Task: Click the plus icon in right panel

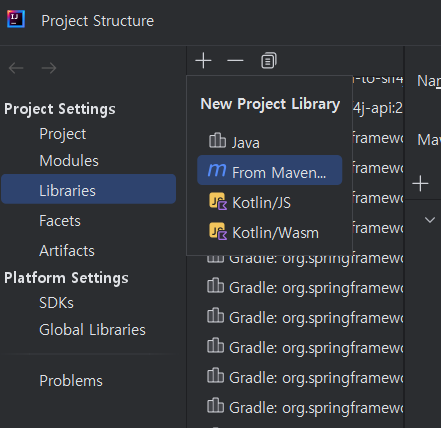Action: click(x=420, y=184)
